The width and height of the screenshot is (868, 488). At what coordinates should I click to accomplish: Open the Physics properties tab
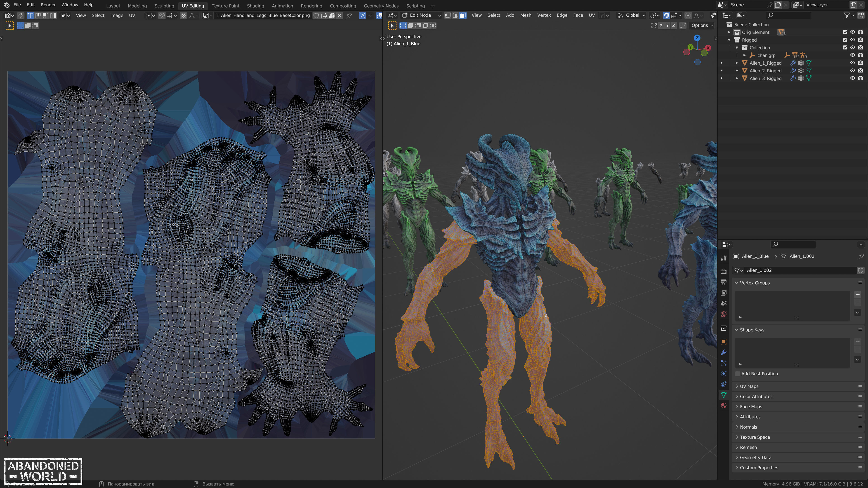[723, 373]
